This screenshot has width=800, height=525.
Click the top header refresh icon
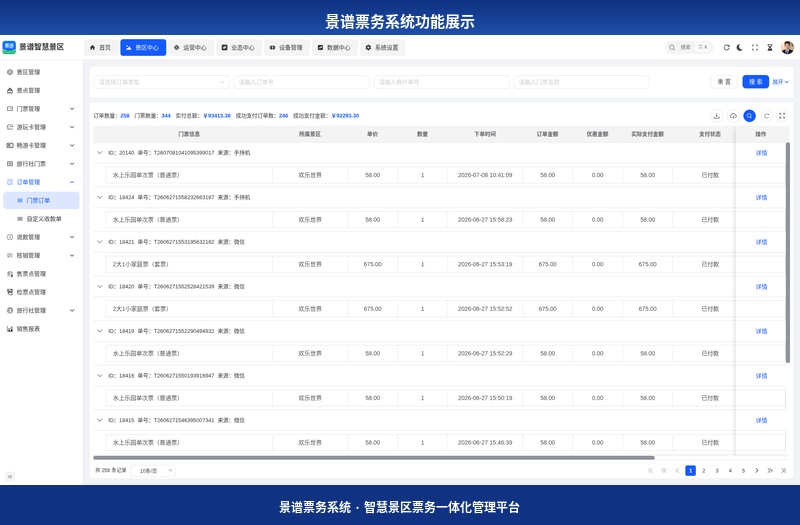[x=727, y=47]
